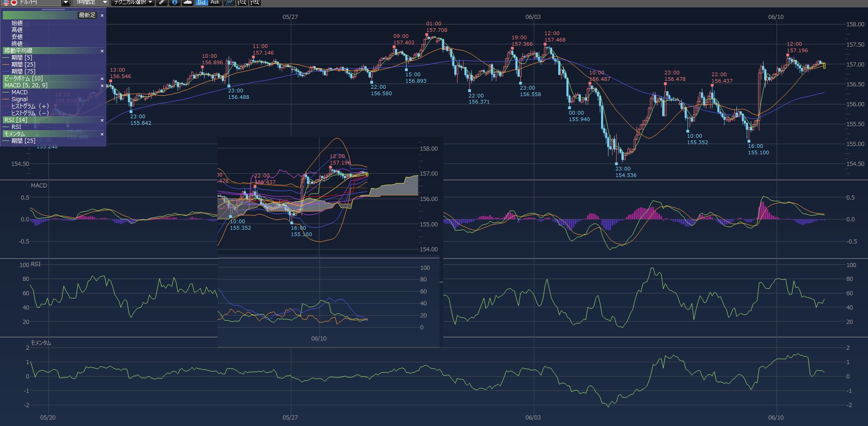Open the pencil drawing tool
The width and height of the screenshot is (868, 426).
tap(162, 2)
